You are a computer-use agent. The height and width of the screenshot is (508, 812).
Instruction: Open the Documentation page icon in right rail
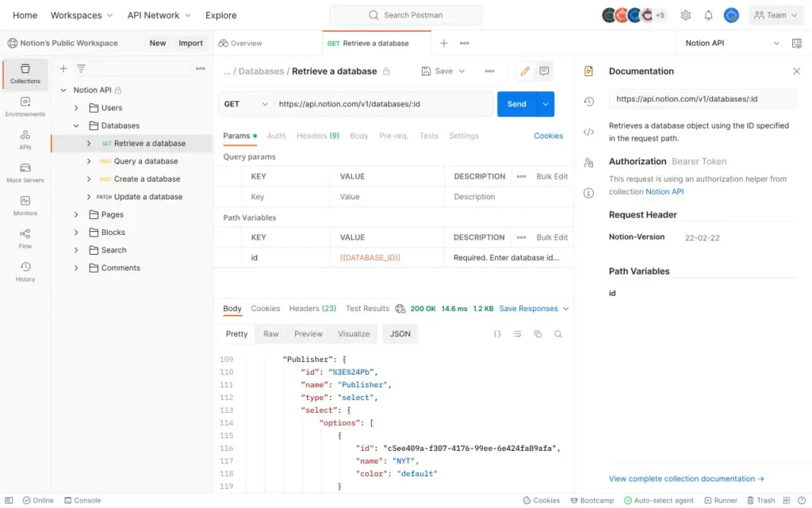point(588,71)
